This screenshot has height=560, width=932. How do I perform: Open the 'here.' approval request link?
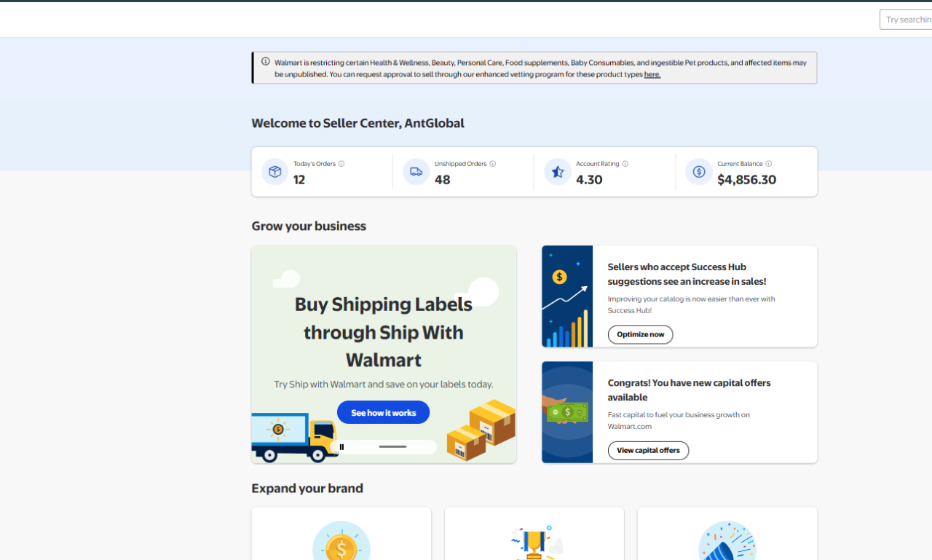(652, 74)
